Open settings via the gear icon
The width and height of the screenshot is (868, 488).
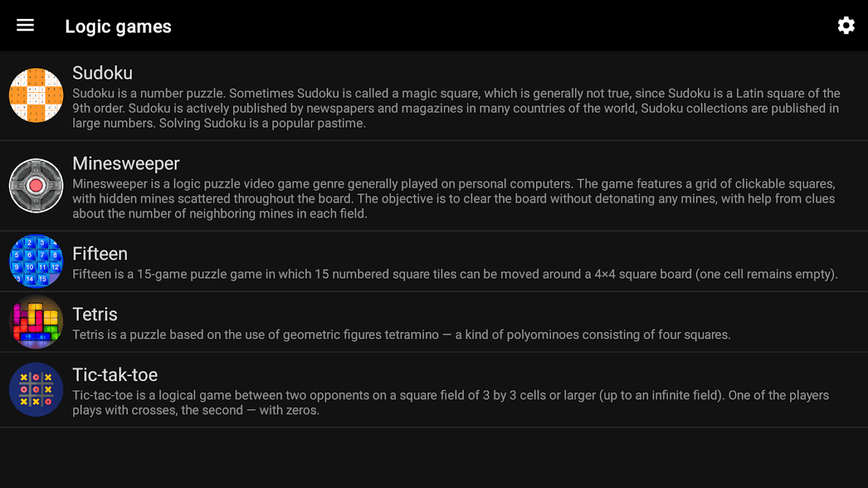846,25
